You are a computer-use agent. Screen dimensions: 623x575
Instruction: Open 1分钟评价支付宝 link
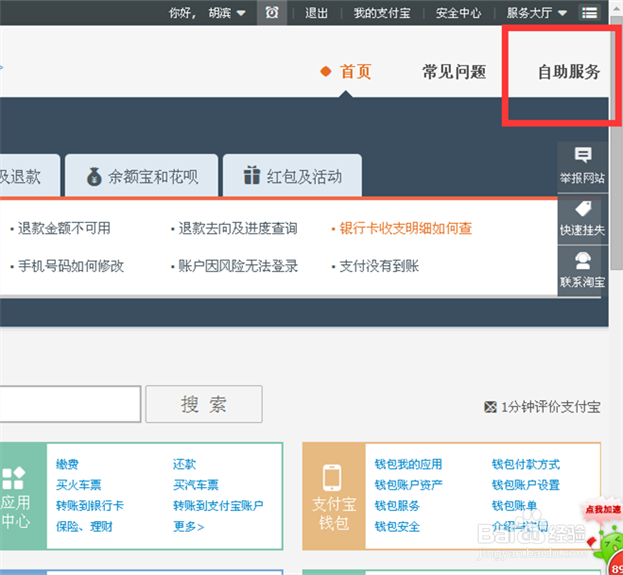(x=550, y=407)
